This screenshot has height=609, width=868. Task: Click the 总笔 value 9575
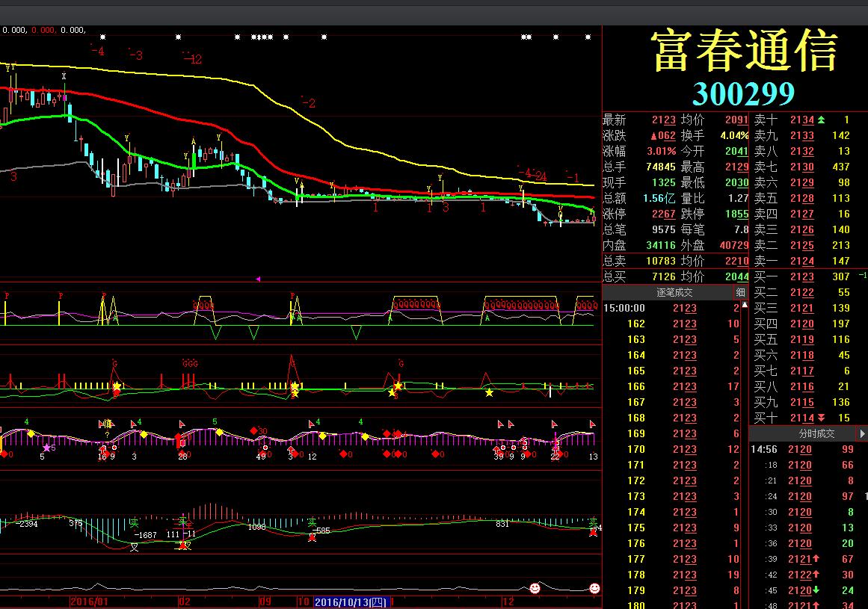[664, 229]
